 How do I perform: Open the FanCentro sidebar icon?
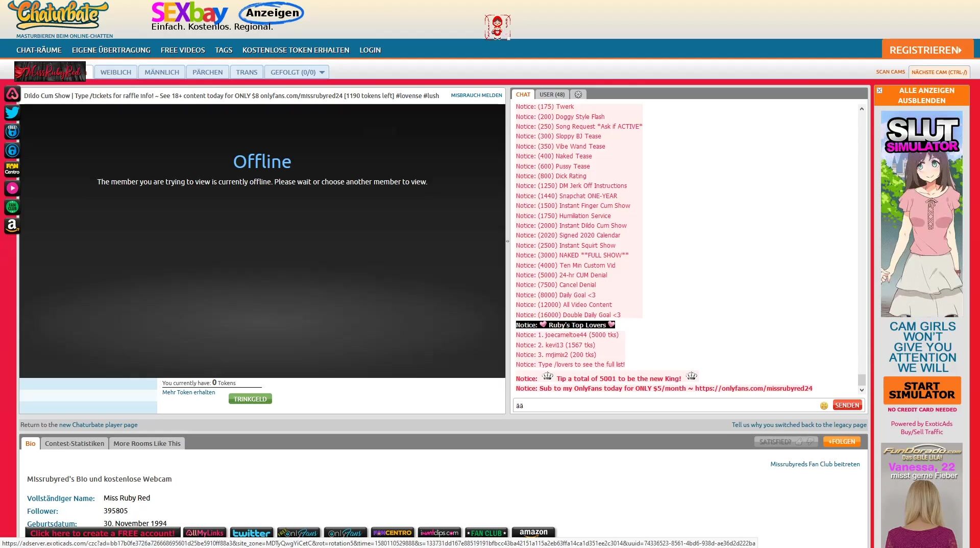coord(12,169)
